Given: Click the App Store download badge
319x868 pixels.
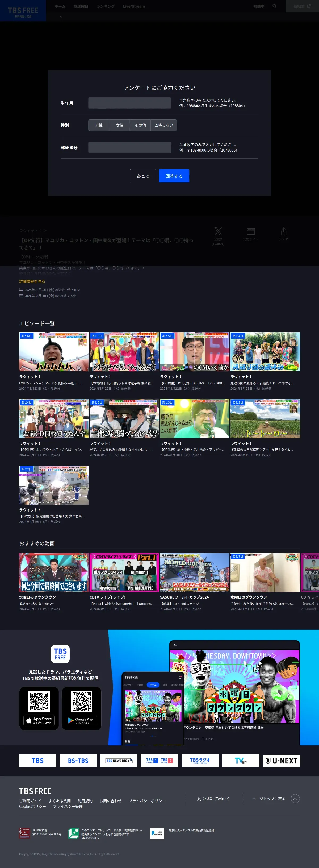Looking at the screenshot, I should (x=39, y=720).
